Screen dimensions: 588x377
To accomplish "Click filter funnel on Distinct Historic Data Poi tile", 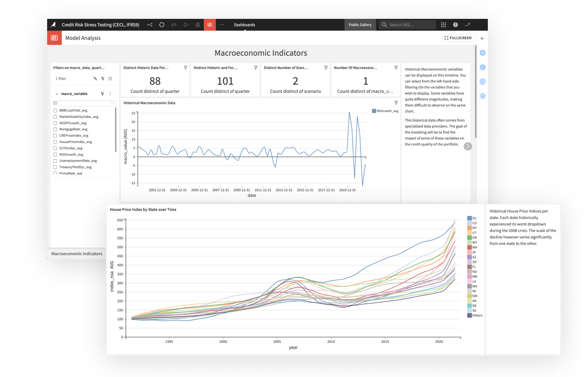I will [185, 68].
